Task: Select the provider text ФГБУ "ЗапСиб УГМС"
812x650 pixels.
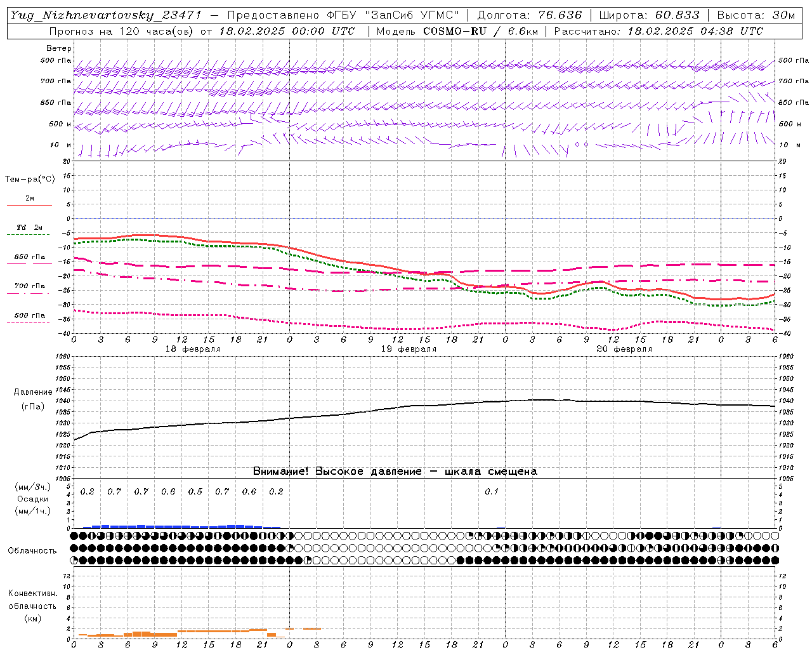Action: click(387, 15)
